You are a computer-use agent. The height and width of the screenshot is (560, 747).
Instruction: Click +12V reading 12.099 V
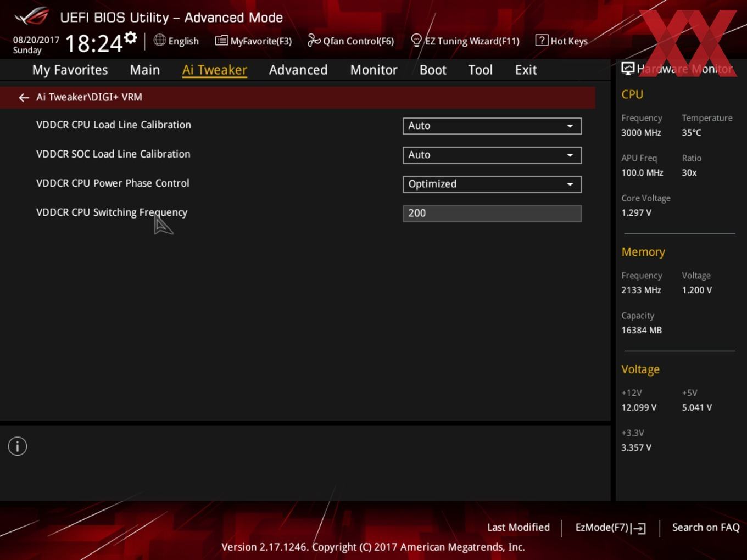[639, 407]
